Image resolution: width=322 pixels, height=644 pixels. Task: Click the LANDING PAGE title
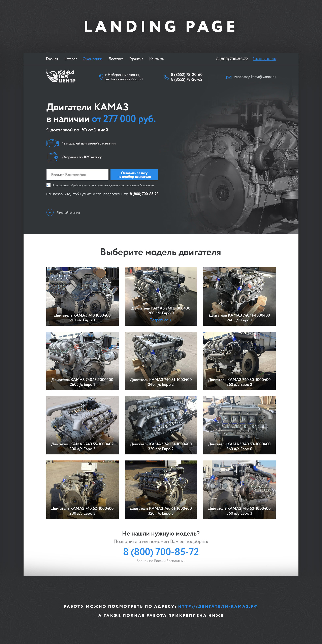pyautogui.click(x=160, y=27)
